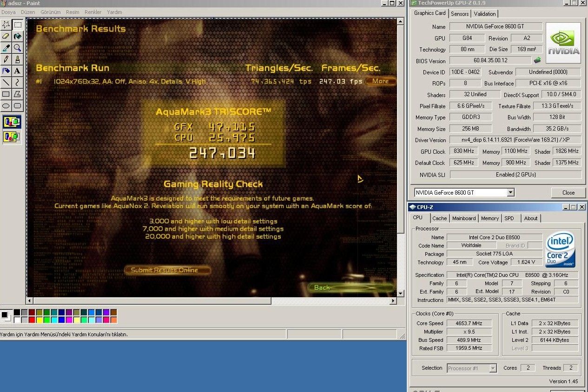The image size is (588, 392).
Task: Open the Dosya menu in Paint
Action: pyautogui.click(x=9, y=12)
